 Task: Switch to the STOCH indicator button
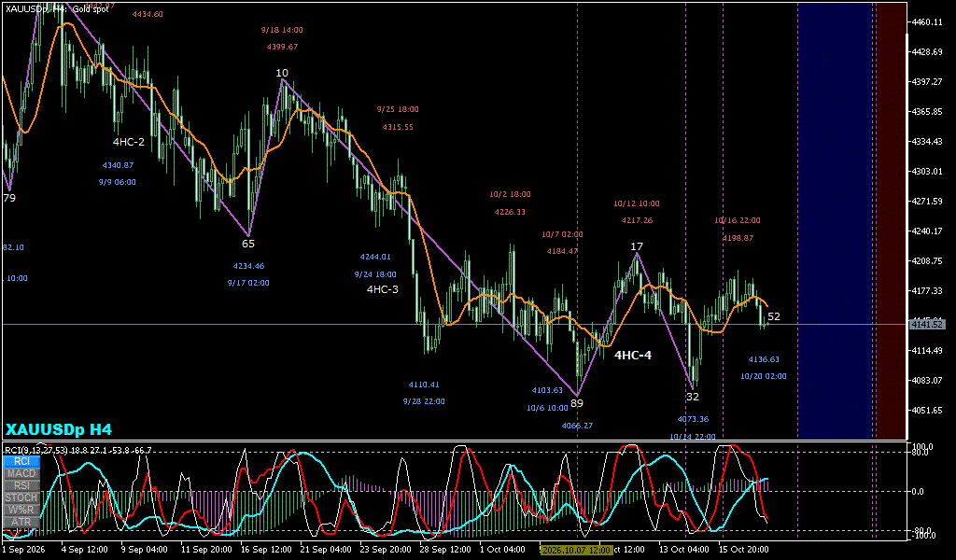(x=21, y=497)
